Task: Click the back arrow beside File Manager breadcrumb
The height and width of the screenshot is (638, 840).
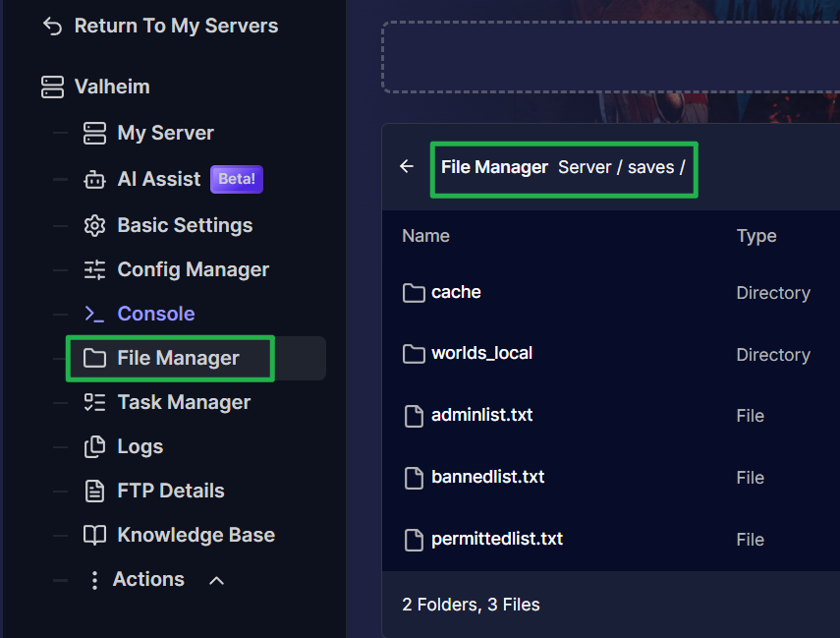Action: click(x=407, y=167)
